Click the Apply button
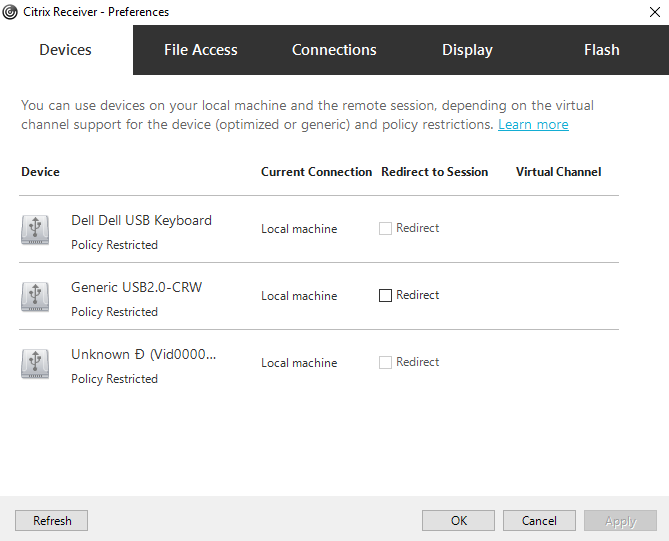This screenshot has width=669, height=541. [x=620, y=521]
